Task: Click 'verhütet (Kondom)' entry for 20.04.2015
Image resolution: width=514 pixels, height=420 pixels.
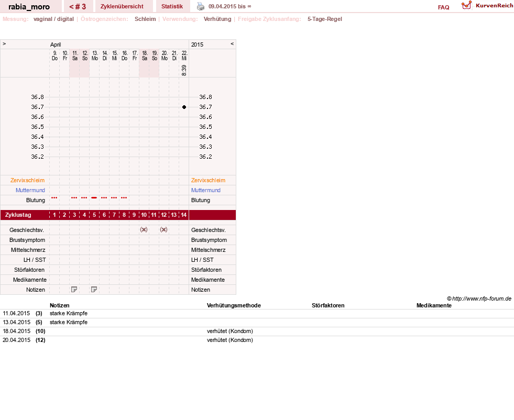Action: pyautogui.click(x=230, y=340)
